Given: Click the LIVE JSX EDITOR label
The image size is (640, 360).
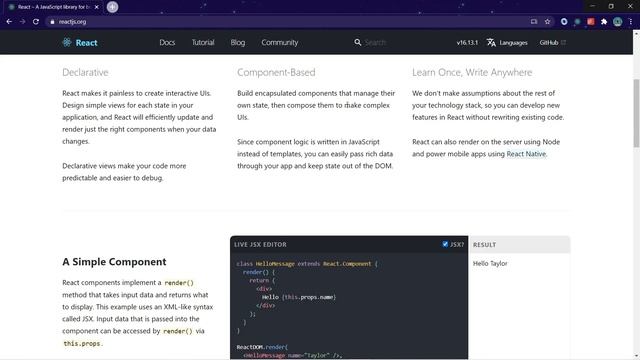Looking at the screenshot, I should click(260, 244).
